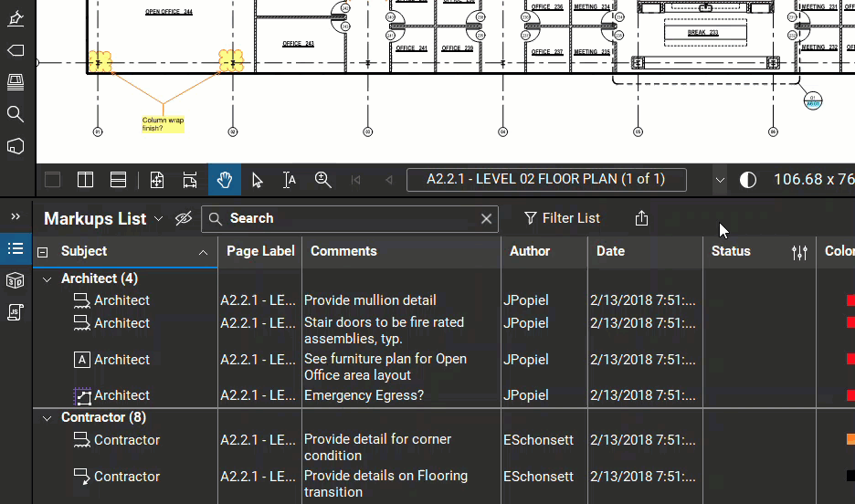Click the BREAK 233 room label on plan
Image resolution: width=855 pixels, height=504 pixels.
[702, 33]
